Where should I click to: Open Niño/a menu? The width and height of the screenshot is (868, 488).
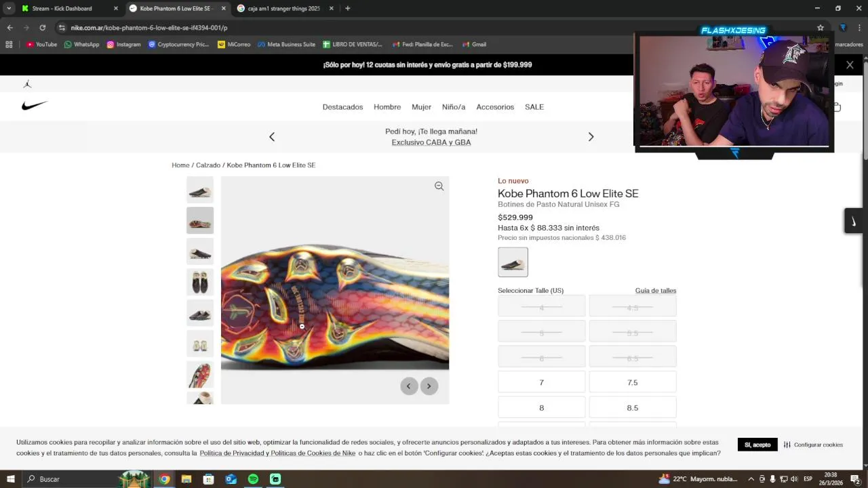tap(454, 107)
